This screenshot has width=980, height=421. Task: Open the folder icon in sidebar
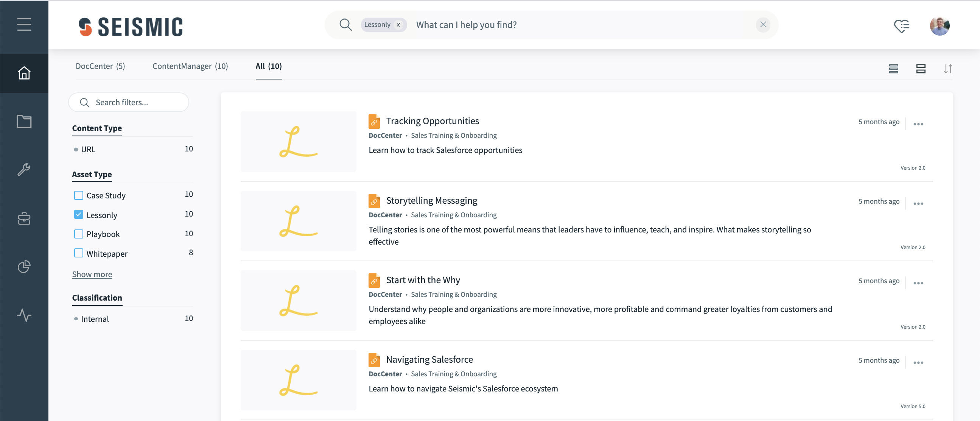[24, 122]
